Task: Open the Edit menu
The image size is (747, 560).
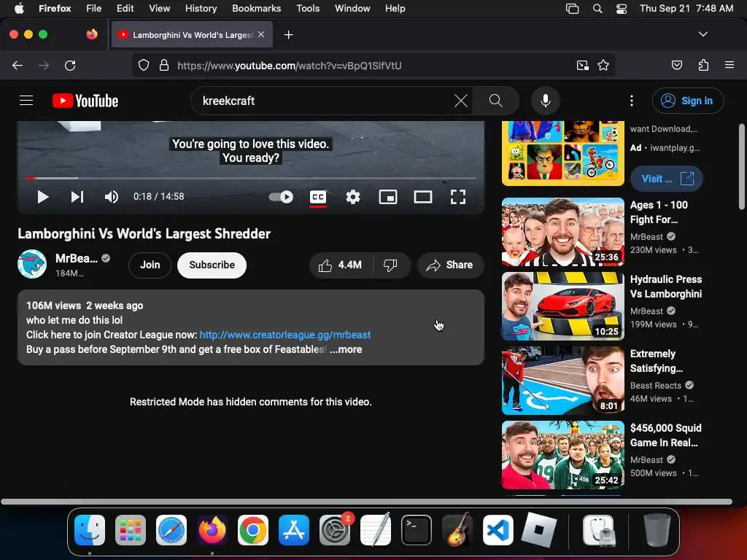Action: point(125,8)
